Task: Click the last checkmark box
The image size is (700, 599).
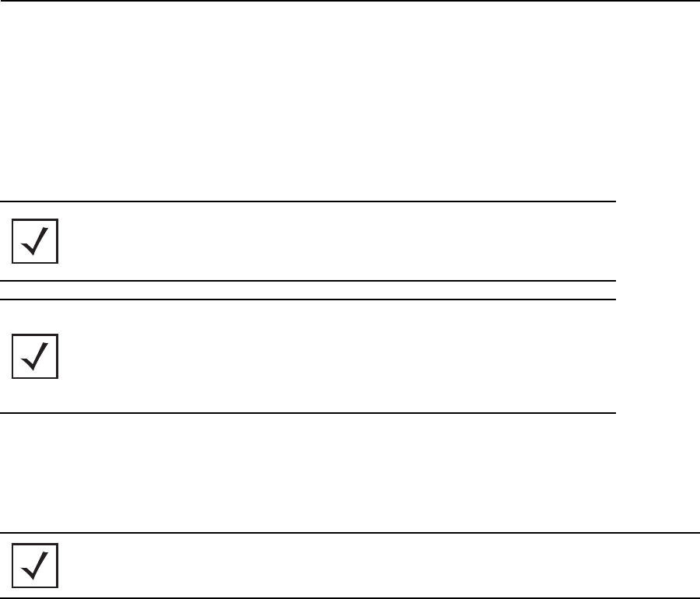Action: (35, 566)
